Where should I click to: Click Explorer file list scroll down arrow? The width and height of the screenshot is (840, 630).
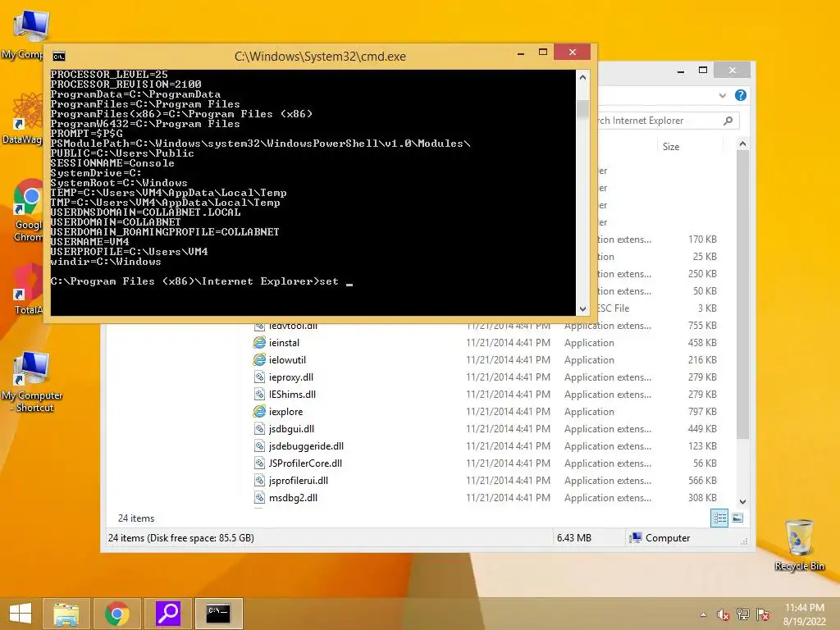pos(742,502)
